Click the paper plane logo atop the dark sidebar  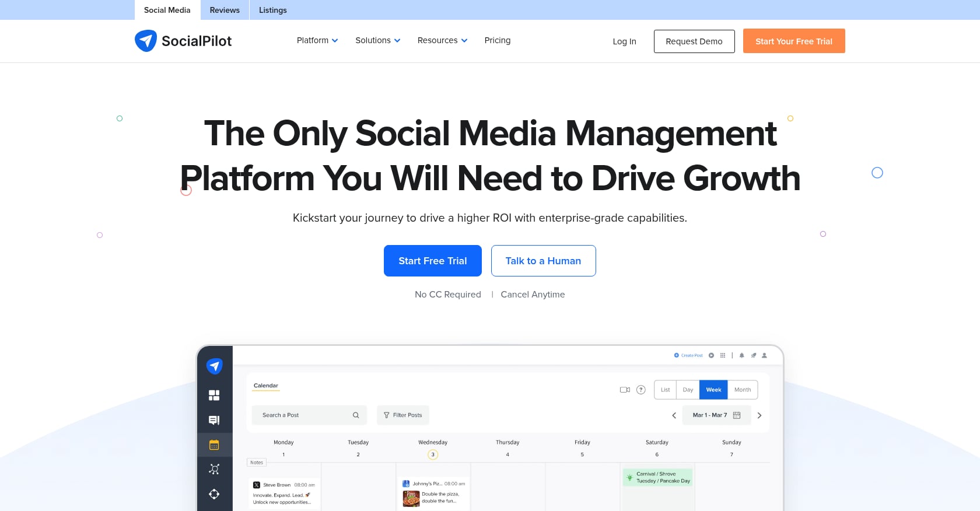click(215, 366)
